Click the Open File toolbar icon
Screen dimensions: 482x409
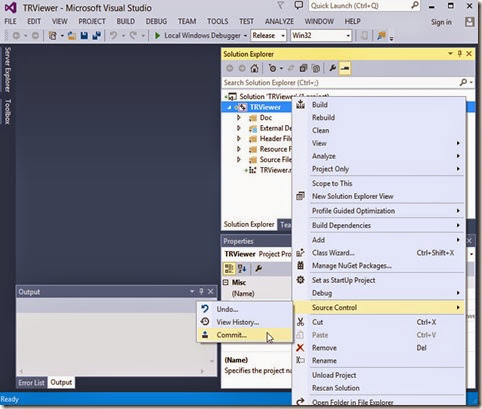(72, 35)
